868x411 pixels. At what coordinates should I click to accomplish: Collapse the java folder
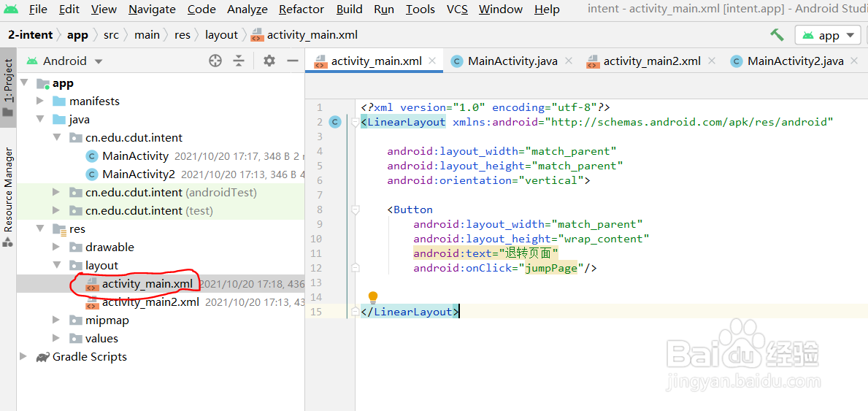click(40, 120)
